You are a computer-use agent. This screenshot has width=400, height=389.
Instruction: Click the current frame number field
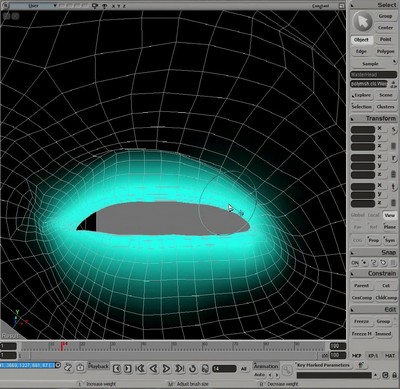[x=224, y=369]
